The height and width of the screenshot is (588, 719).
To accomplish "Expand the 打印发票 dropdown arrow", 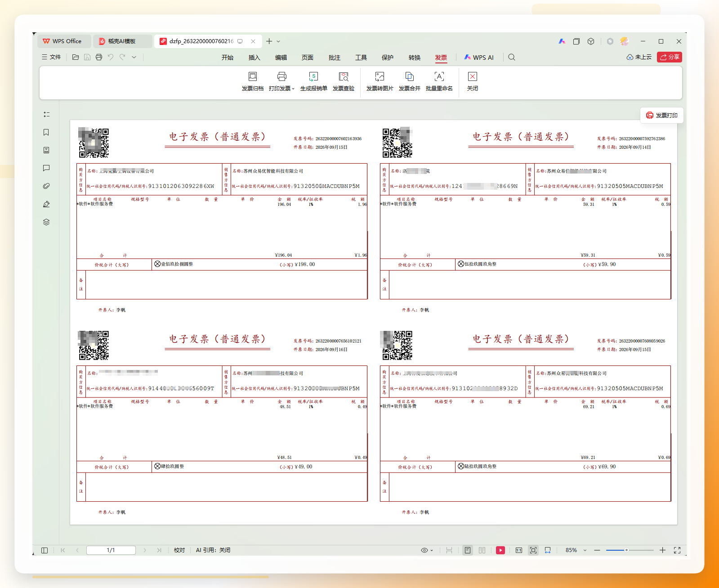I will (293, 89).
